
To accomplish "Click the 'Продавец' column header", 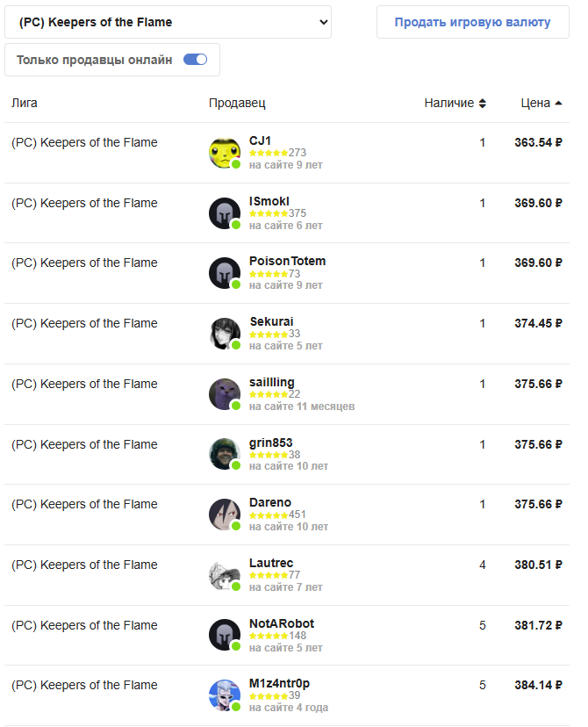I will tap(237, 104).
